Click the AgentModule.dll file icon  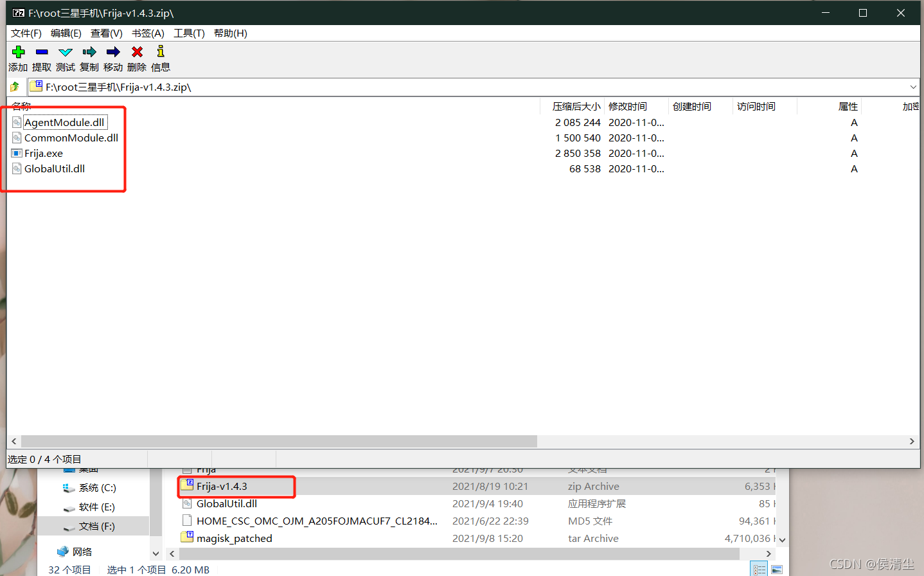(x=17, y=122)
